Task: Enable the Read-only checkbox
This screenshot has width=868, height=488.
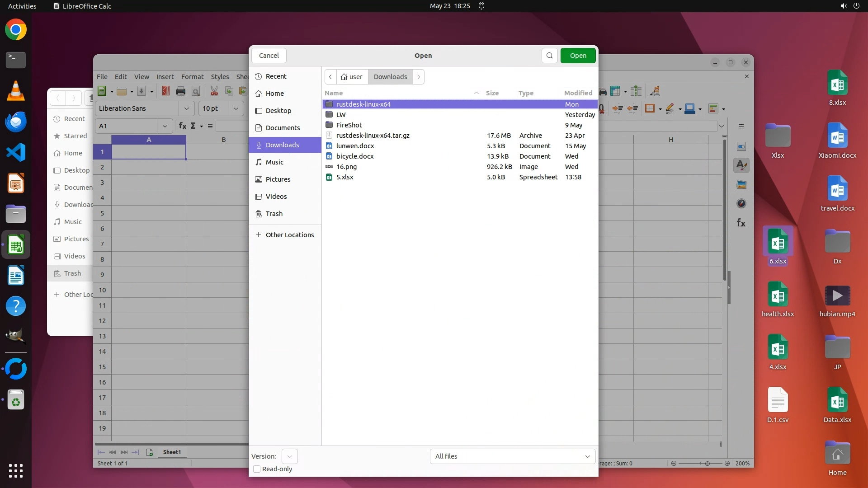Action: [x=257, y=469]
